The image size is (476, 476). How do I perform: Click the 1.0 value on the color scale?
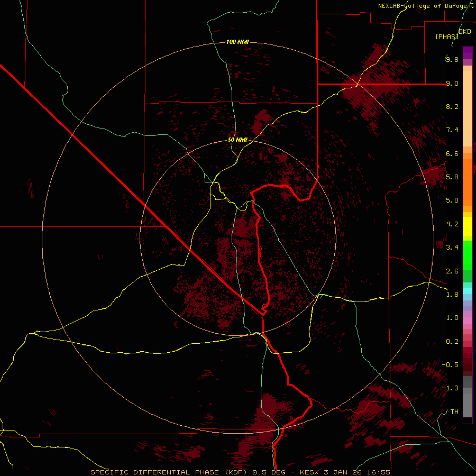point(452,318)
